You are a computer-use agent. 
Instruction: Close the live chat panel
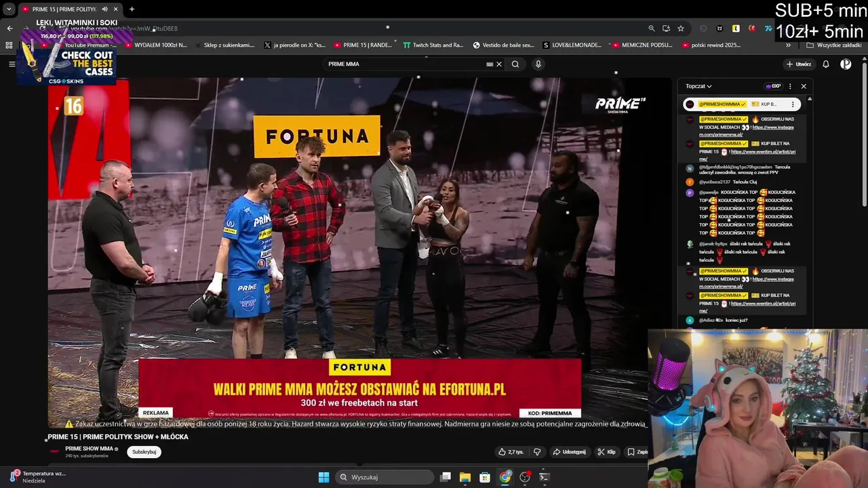pyautogui.click(x=804, y=86)
